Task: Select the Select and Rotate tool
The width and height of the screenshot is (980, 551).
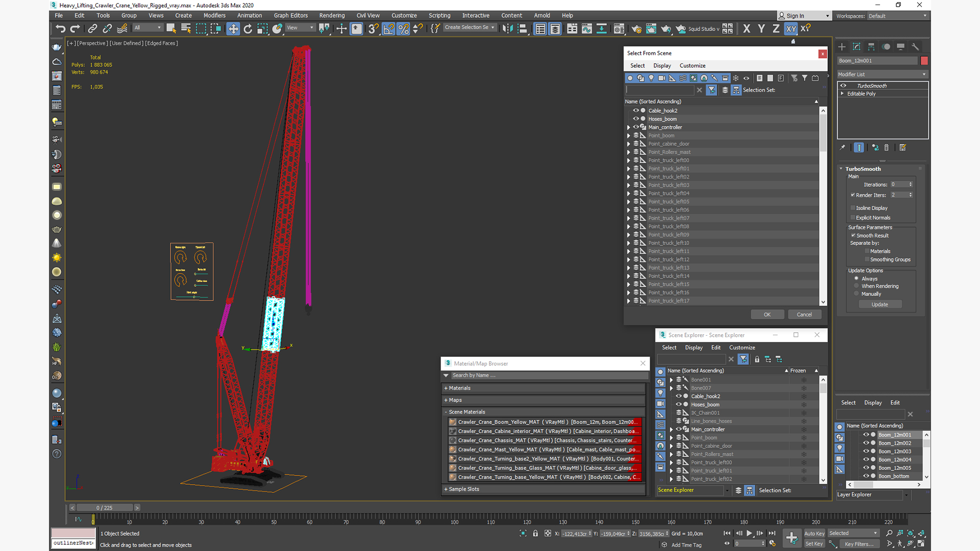Action: point(248,29)
